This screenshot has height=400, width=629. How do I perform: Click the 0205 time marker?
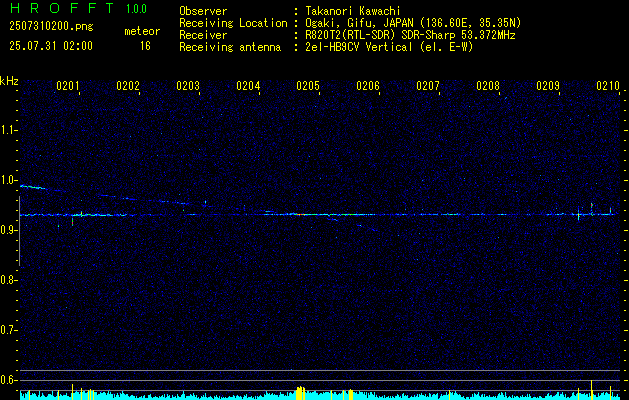pos(308,86)
